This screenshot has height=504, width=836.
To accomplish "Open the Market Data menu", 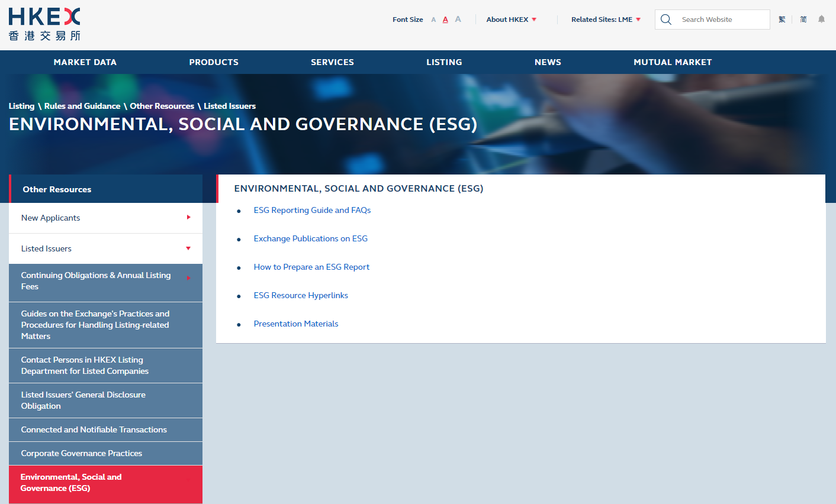I will pyautogui.click(x=85, y=62).
